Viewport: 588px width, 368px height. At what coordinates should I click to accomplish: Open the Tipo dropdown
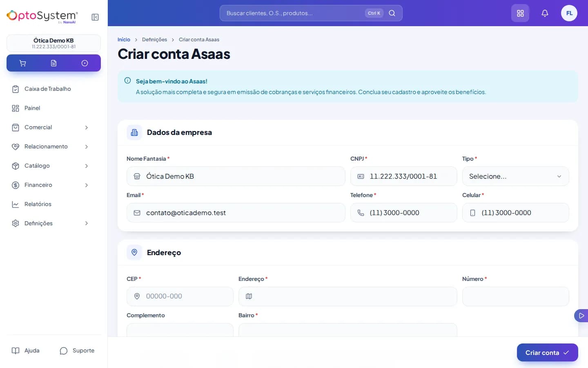click(x=515, y=176)
